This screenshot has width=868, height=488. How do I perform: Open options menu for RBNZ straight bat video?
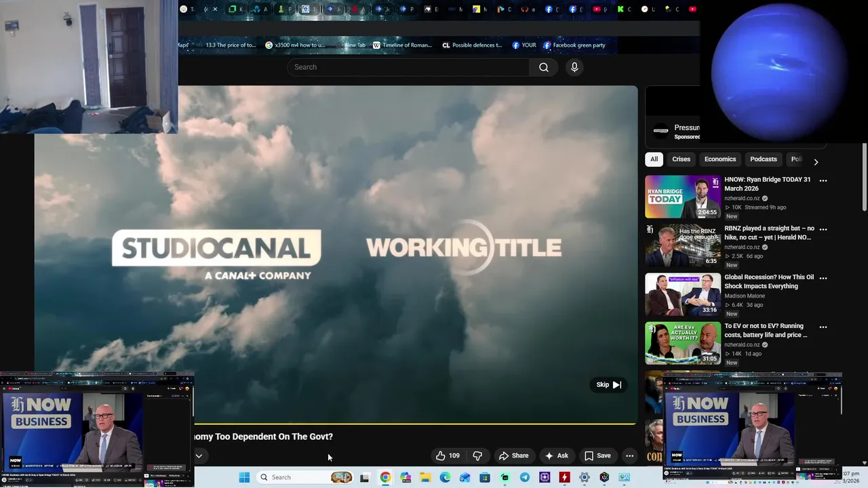pyautogui.click(x=823, y=230)
